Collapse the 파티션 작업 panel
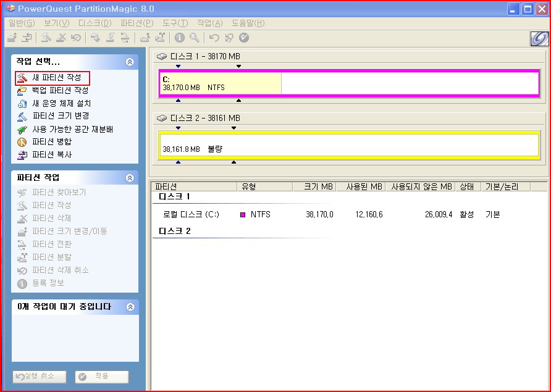This screenshot has width=551, height=392. pyautogui.click(x=130, y=178)
